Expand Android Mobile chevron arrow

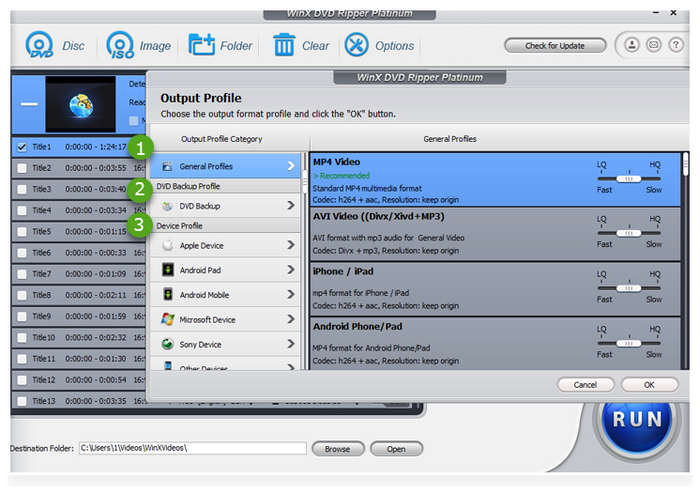click(291, 295)
